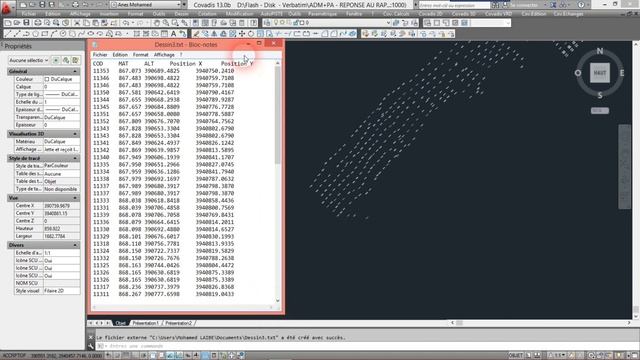Collapse the Vue section
Image resolution: width=640 pixels, height=360 pixels.
[75, 198]
